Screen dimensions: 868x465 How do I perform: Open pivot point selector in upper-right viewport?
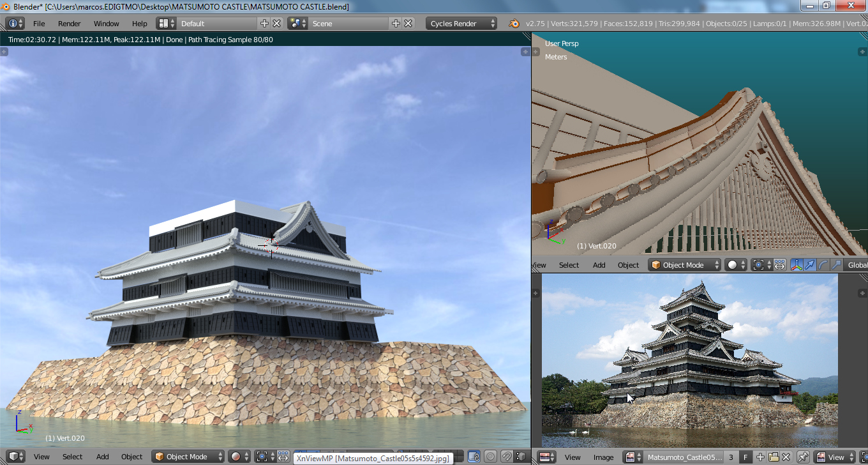761,265
